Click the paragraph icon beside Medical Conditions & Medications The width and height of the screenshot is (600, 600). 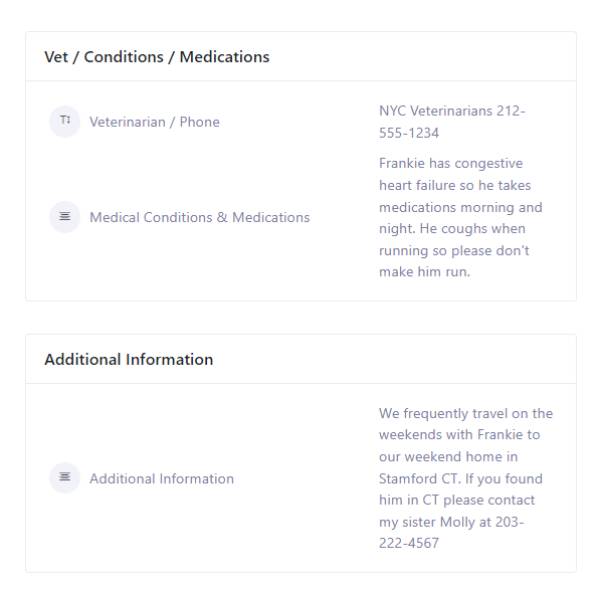pyautogui.click(x=65, y=217)
